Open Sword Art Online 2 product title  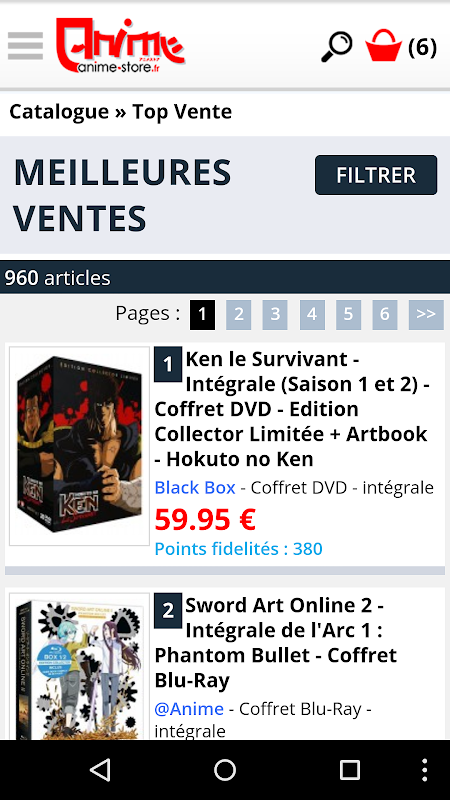[276, 643]
